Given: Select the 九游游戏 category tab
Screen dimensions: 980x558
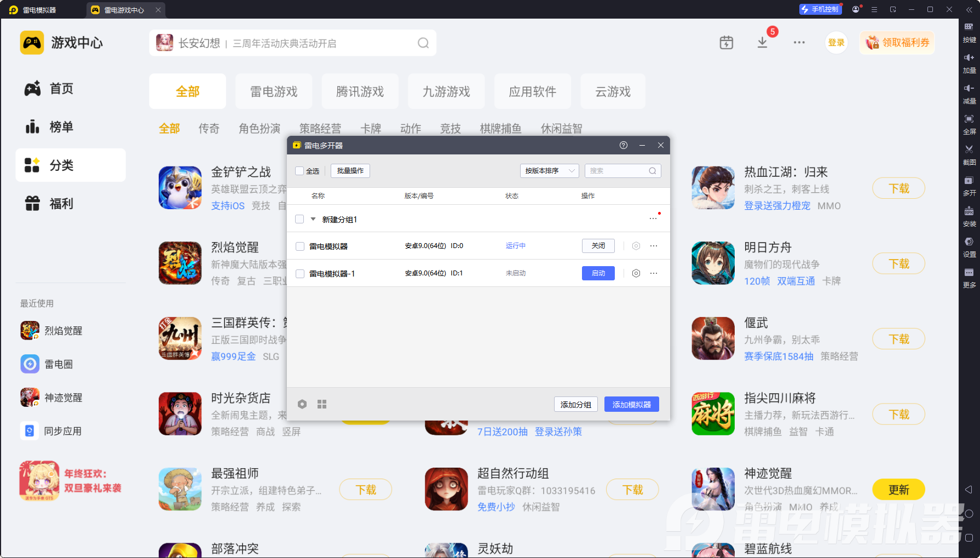Looking at the screenshot, I should click(x=446, y=91).
